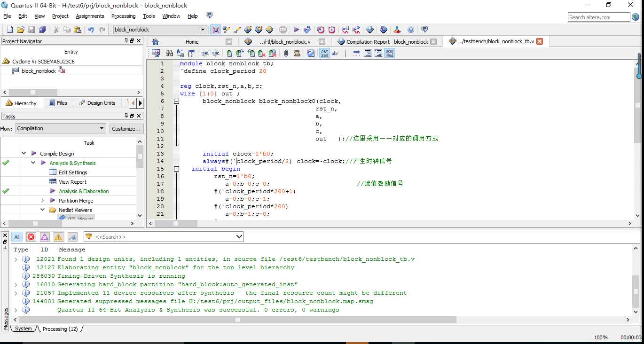Close the Project Navigator panel
644x344 pixels.
(139, 41)
